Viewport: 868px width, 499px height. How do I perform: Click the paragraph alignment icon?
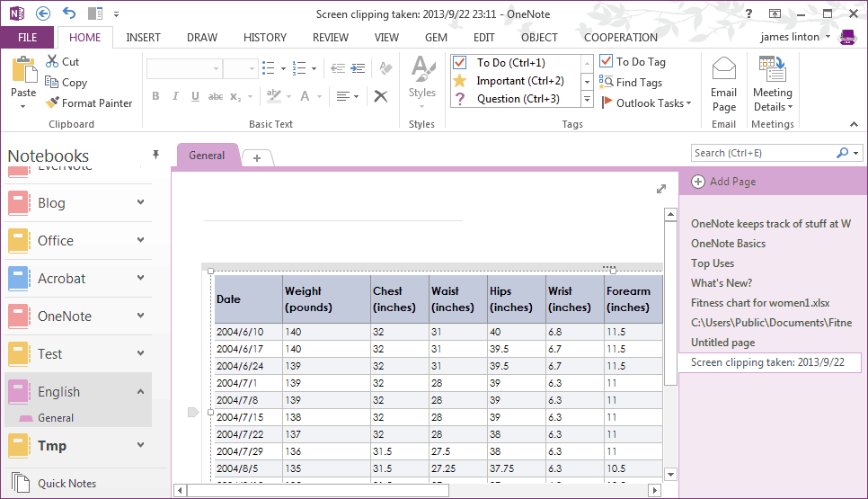343,96
